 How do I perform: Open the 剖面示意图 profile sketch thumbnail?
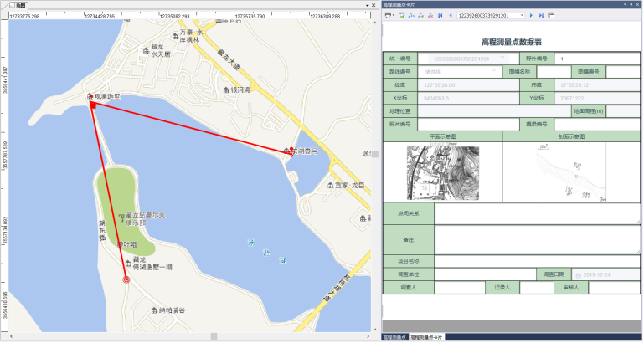tap(571, 172)
